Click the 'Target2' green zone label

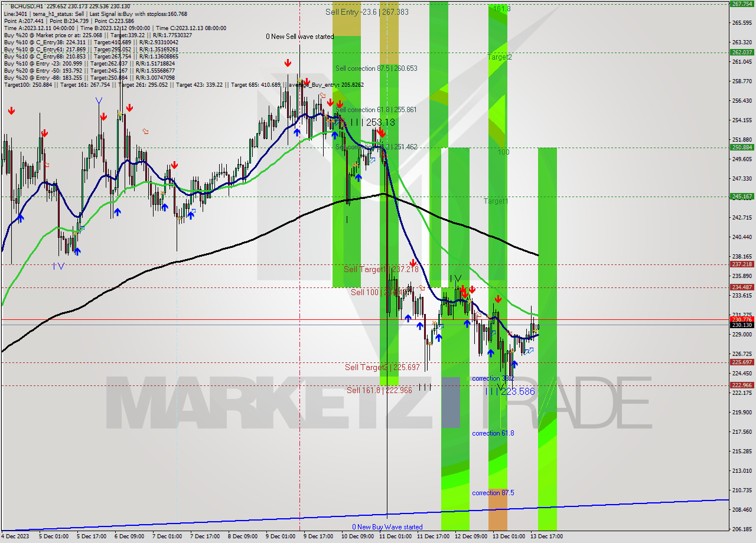coord(500,57)
